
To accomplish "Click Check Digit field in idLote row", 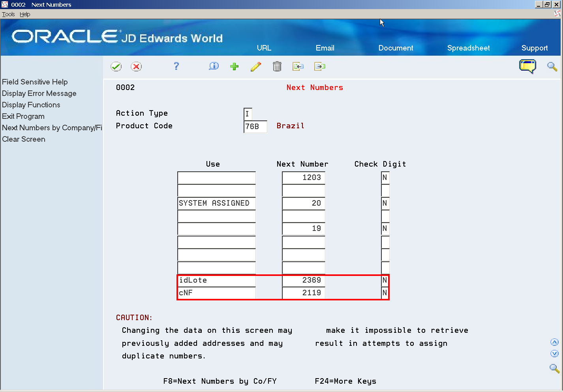I will tap(385, 280).
